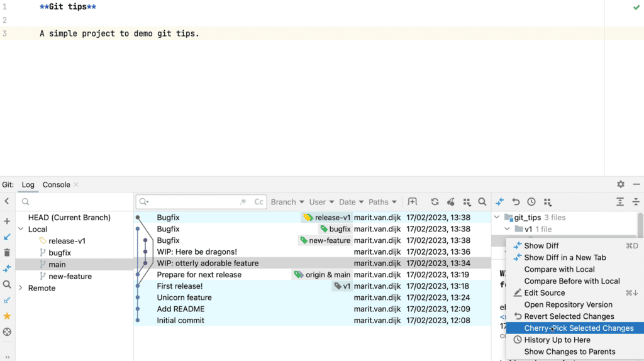Image resolution: width=644 pixels, height=361 pixels.
Task: Expand all files in changes tree
Action: pyautogui.click(x=619, y=202)
